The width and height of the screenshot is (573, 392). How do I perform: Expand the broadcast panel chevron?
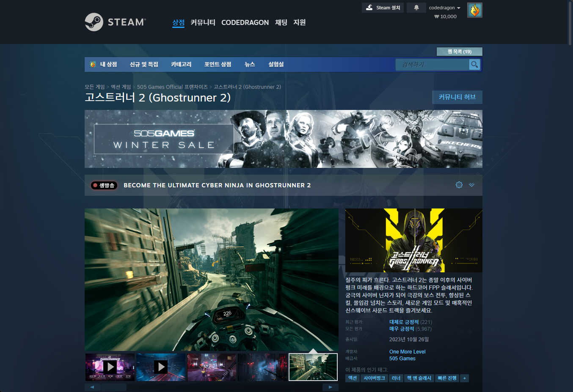tap(471, 185)
